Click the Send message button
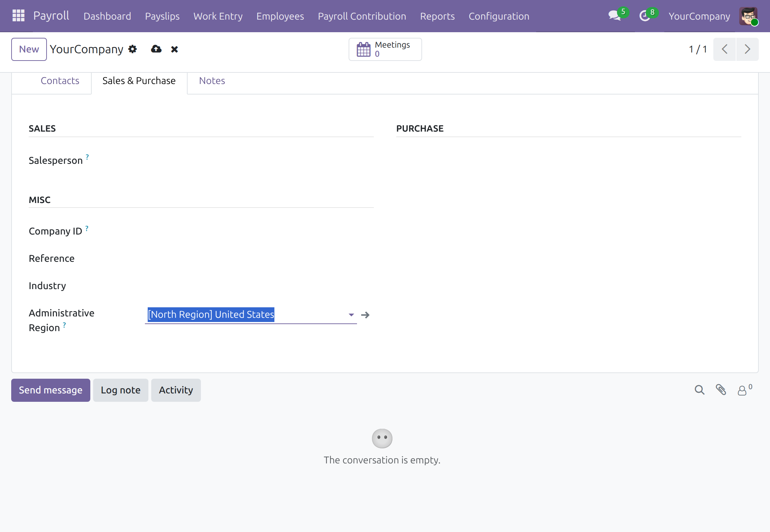770x532 pixels. tap(51, 390)
